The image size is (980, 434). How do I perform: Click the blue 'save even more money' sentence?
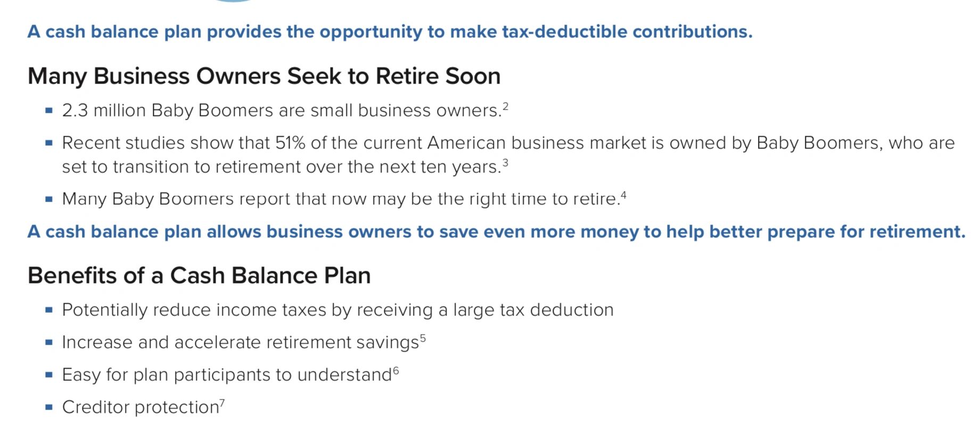496,232
